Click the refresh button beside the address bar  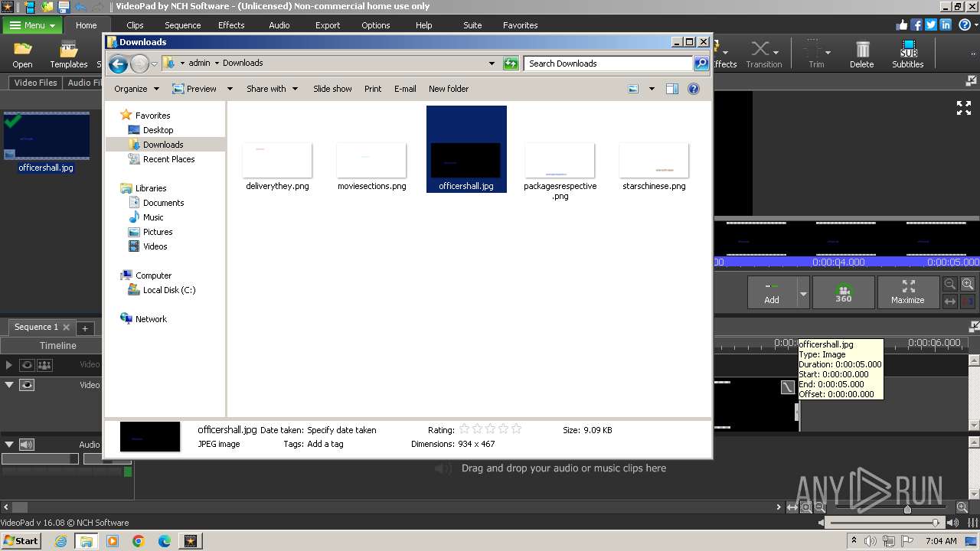click(511, 64)
